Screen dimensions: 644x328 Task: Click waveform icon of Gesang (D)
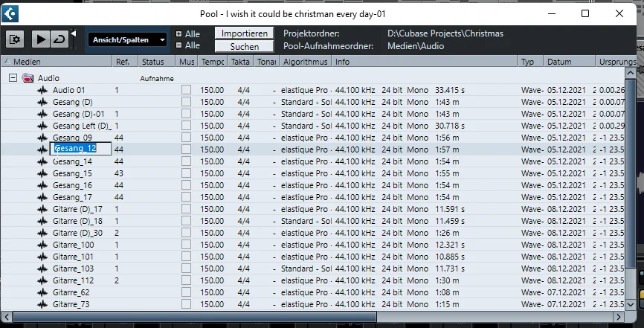[42, 102]
